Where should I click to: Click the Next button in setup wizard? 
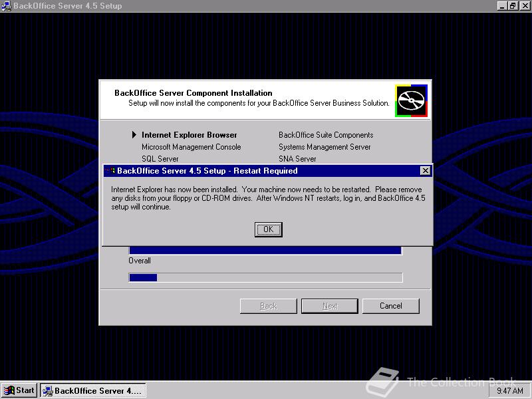click(x=329, y=306)
